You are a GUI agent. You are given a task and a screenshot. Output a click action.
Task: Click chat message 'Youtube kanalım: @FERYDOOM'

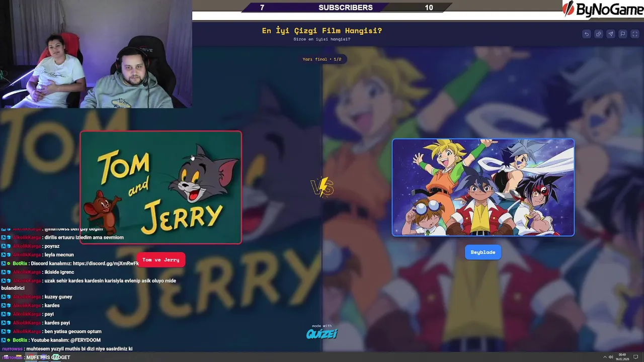tap(65, 340)
